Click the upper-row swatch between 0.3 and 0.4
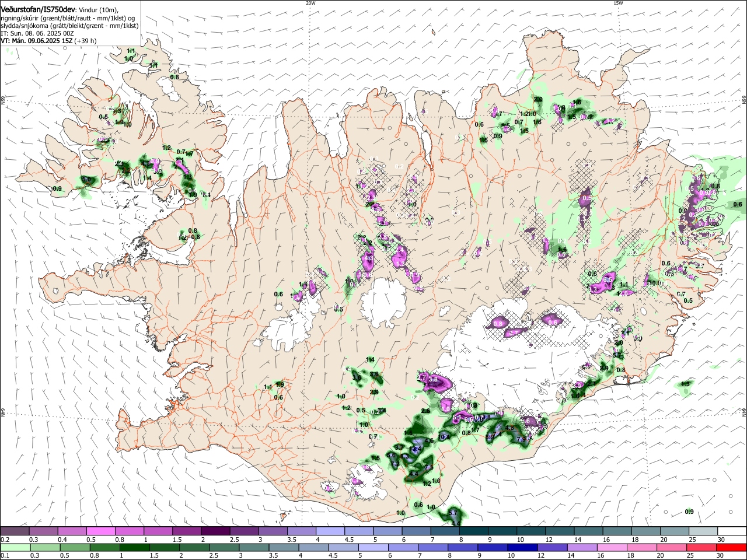The image size is (747, 560). (43, 531)
